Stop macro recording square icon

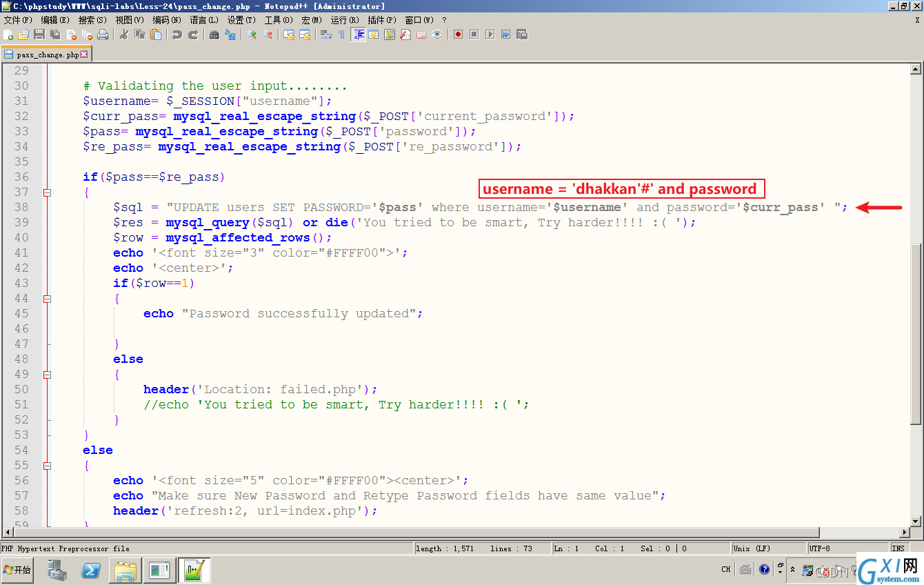pos(474,34)
